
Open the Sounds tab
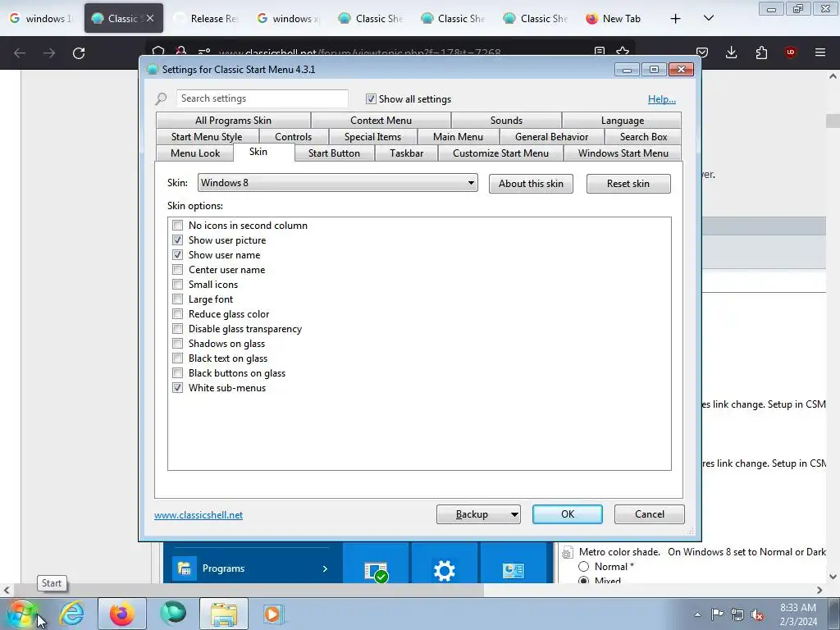click(506, 121)
